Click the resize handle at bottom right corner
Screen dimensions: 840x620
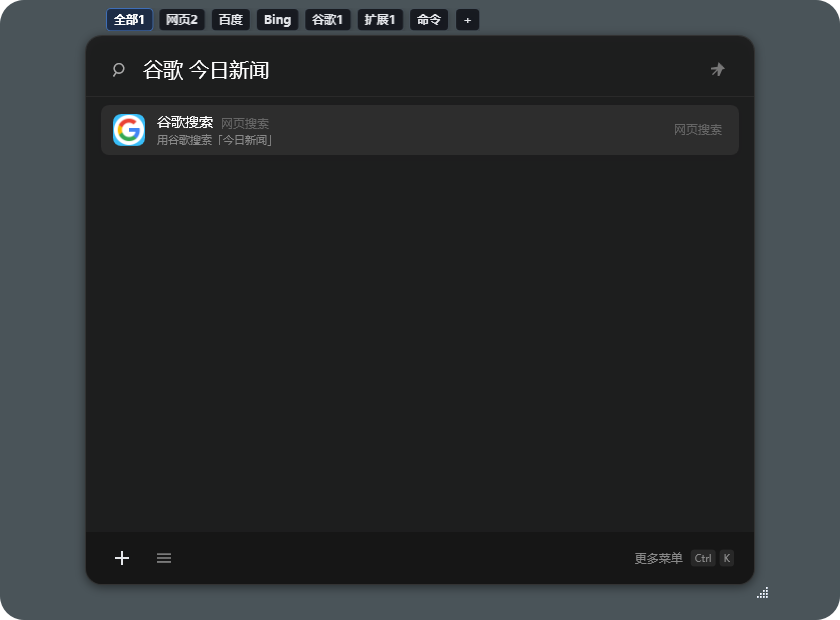point(762,592)
